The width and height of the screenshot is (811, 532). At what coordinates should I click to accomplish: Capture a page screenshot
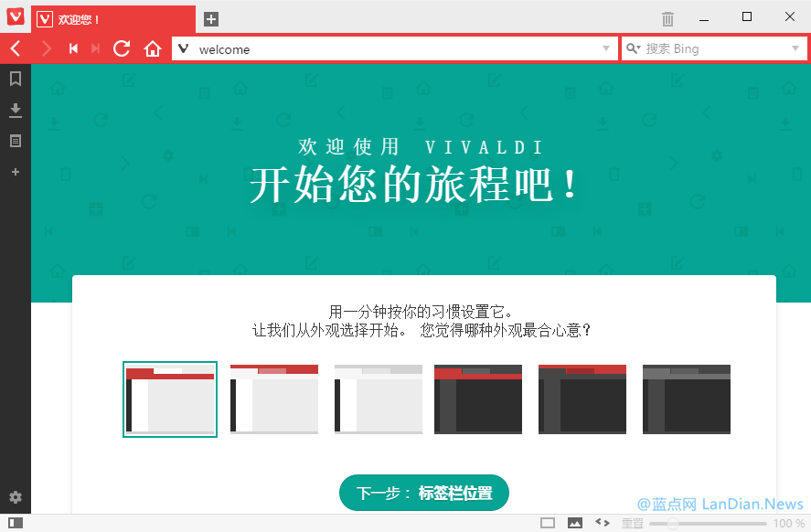click(547, 522)
